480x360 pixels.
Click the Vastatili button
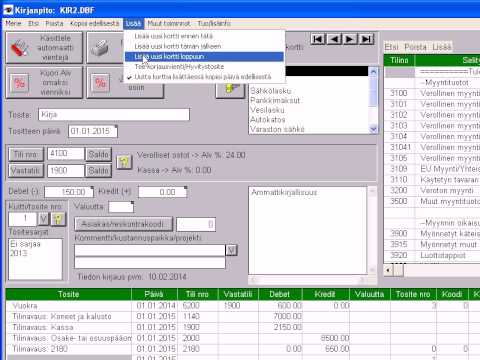[26, 171]
